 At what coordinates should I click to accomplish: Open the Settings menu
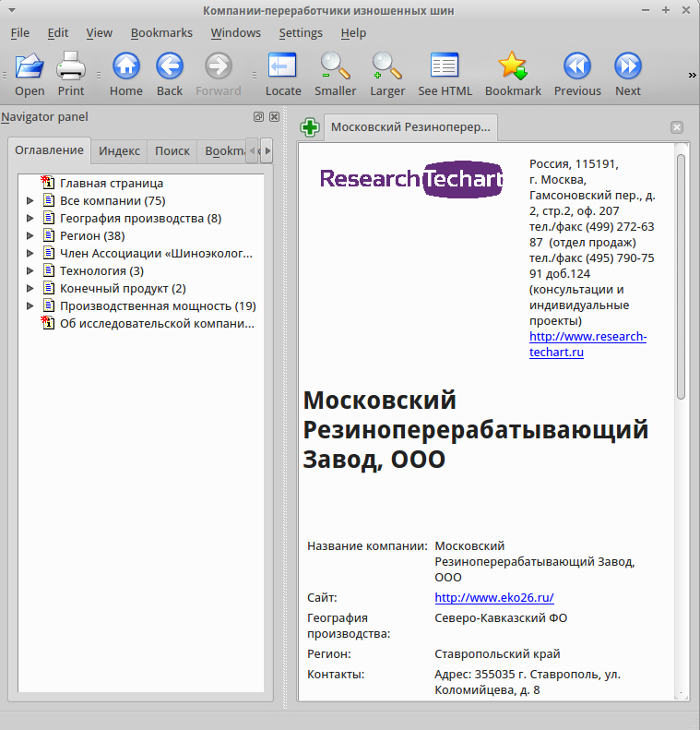301,33
